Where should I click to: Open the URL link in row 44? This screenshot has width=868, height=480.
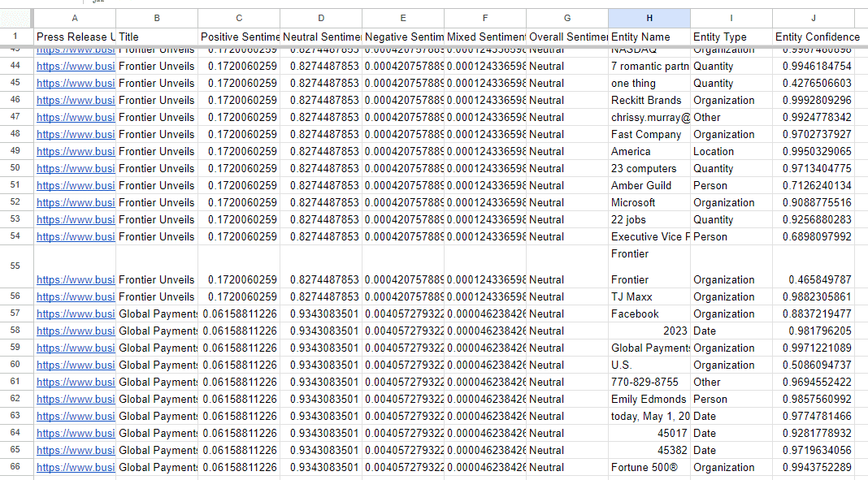[x=76, y=67]
